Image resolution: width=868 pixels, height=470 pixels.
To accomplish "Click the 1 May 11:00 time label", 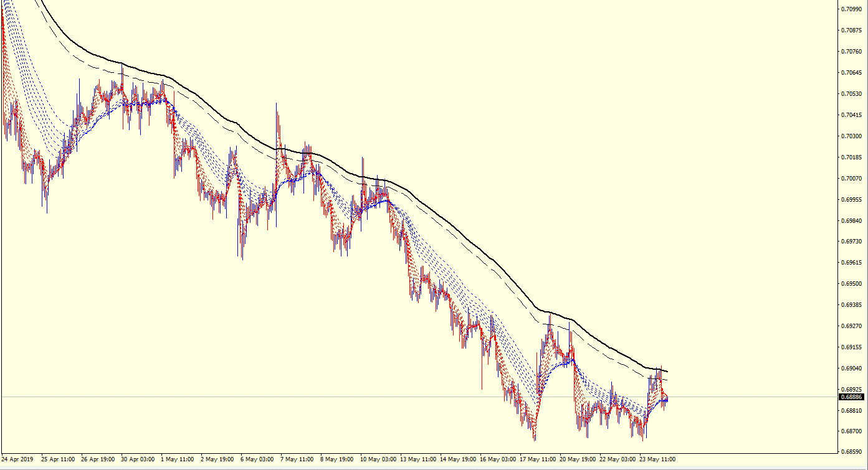I will tap(178, 459).
